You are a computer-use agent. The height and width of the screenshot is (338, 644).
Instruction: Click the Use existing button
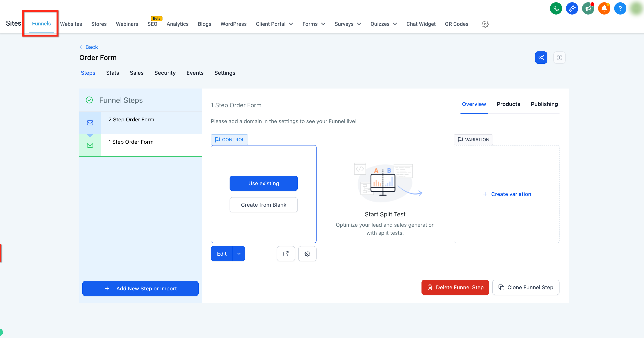click(263, 183)
